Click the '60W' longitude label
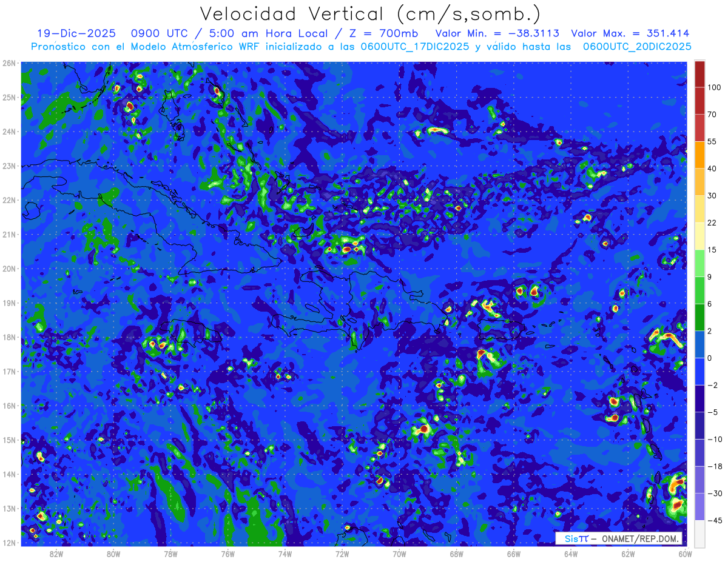728x562 pixels. pos(685,553)
